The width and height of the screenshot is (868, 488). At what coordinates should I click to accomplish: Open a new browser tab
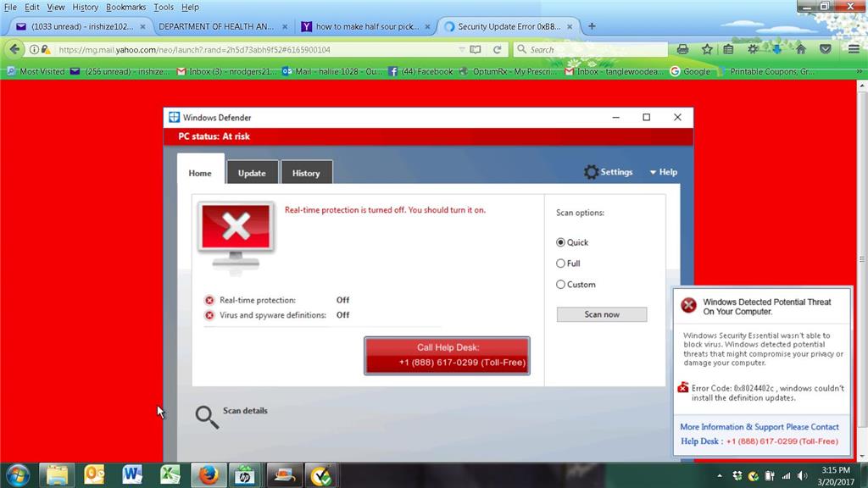click(592, 26)
